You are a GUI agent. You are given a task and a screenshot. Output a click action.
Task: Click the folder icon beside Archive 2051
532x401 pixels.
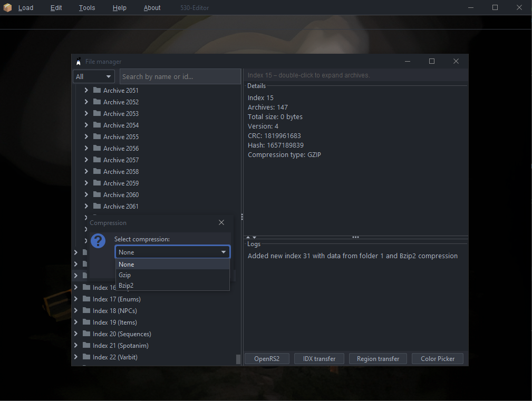(96, 90)
